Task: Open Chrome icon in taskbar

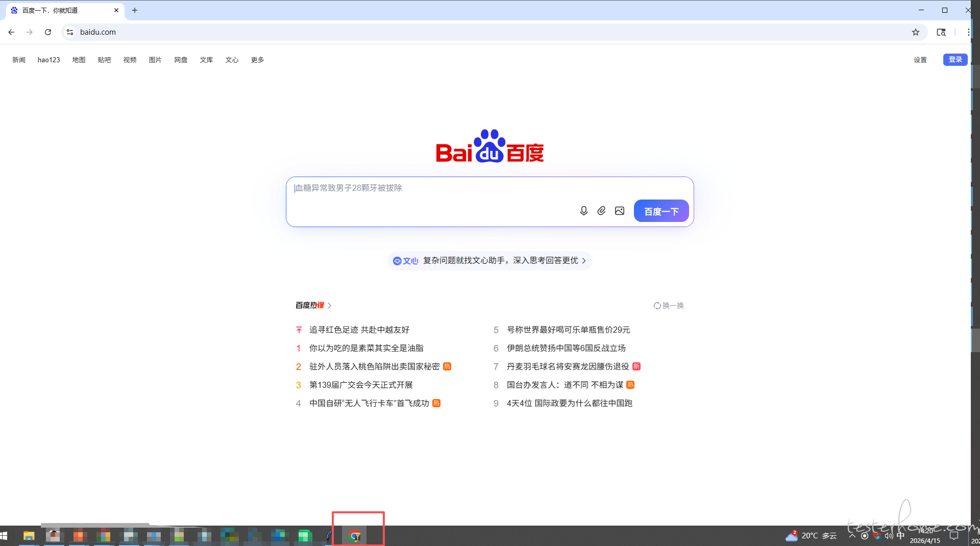Action: pos(355,536)
